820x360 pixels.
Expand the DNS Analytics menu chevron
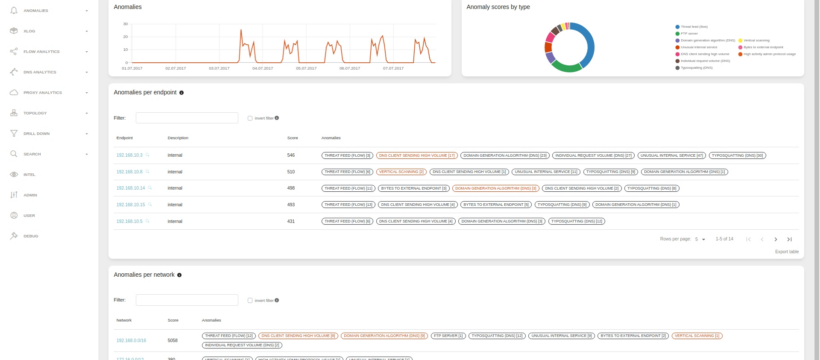point(87,72)
